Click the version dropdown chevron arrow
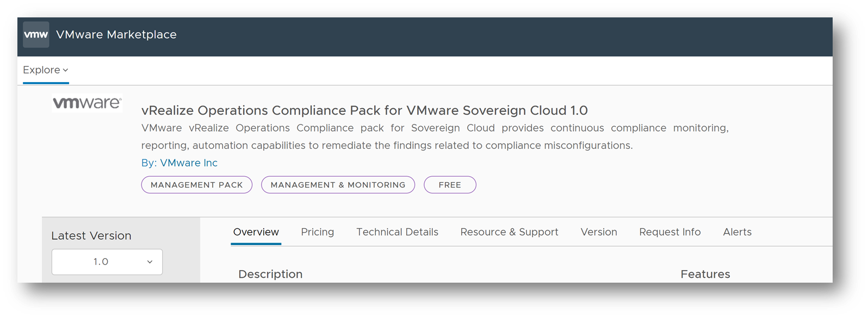Image resolution: width=868 pixels, height=318 pixels. pyautogui.click(x=150, y=262)
